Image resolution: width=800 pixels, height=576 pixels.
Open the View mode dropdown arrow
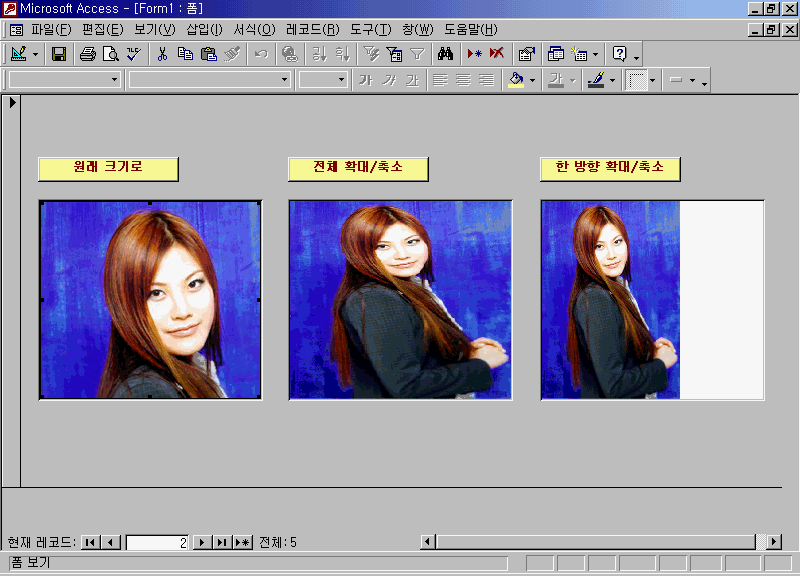coord(35,54)
